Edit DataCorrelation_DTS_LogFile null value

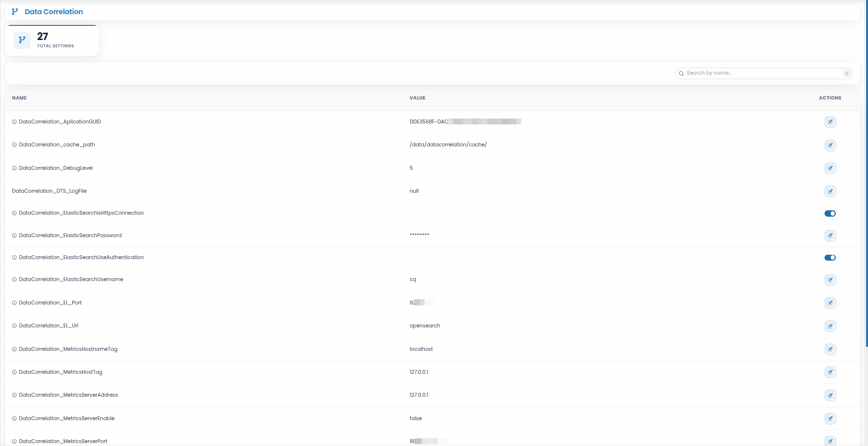830,191
